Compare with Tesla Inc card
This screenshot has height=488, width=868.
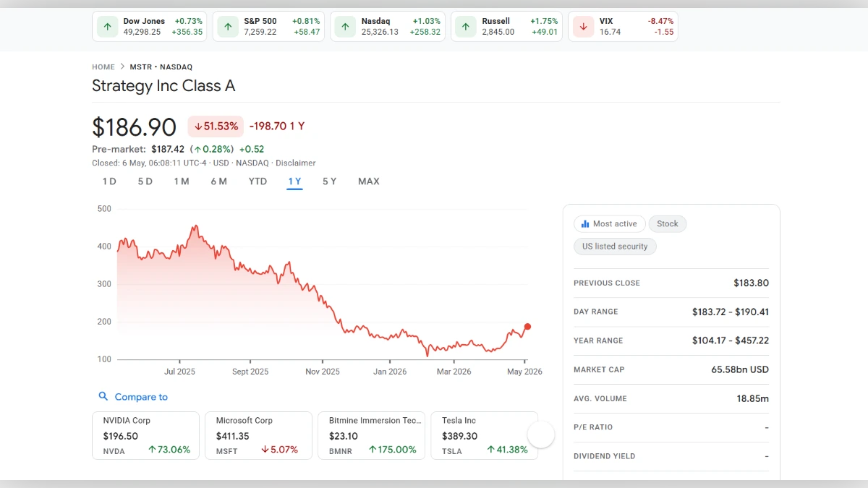(484, 435)
